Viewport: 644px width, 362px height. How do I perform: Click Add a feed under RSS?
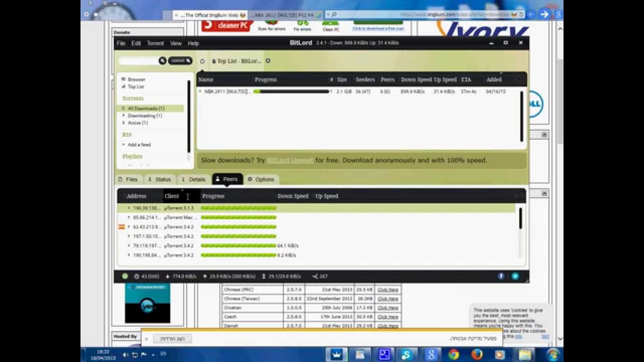(x=139, y=145)
